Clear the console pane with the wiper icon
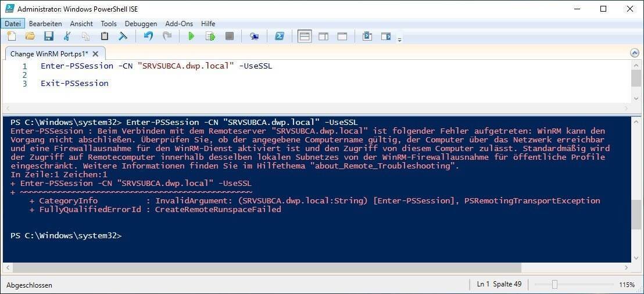The width and height of the screenshot is (644, 294). pyautogui.click(x=123, y=36)
